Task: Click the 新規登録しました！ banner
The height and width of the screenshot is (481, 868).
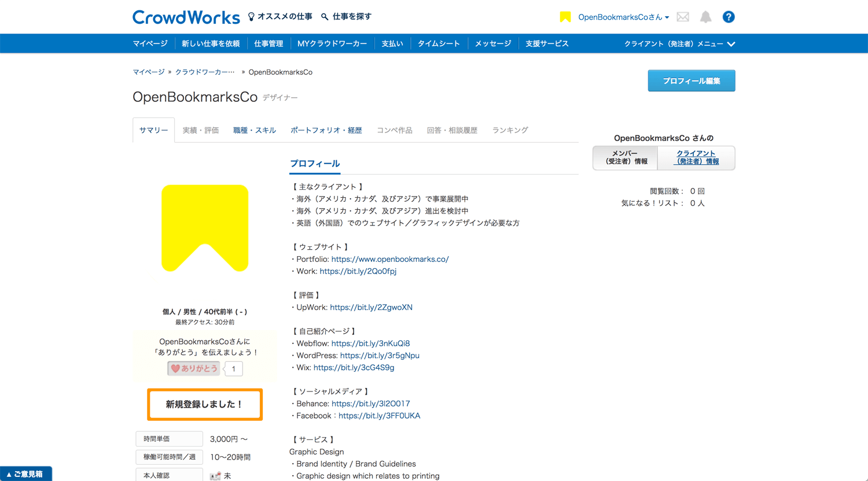Action: click(x=205, y=404)
